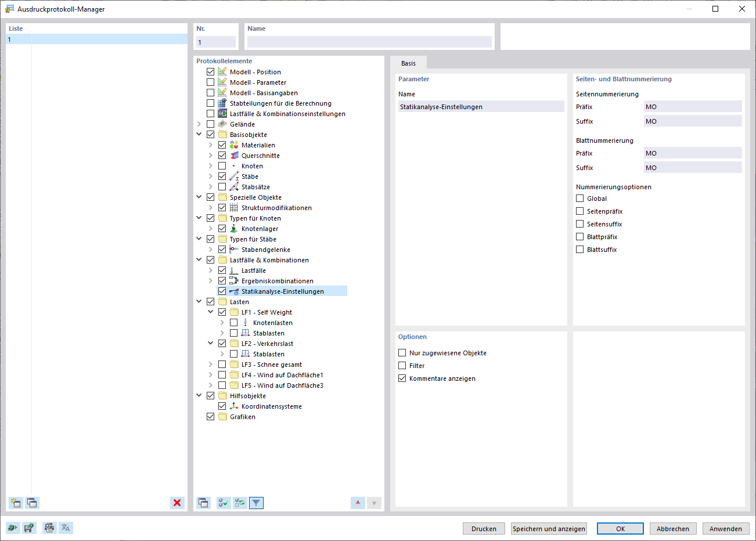This screenshot has height=541, width=756.
Task: Click the Grafiken folder icon
Action: 222,417
